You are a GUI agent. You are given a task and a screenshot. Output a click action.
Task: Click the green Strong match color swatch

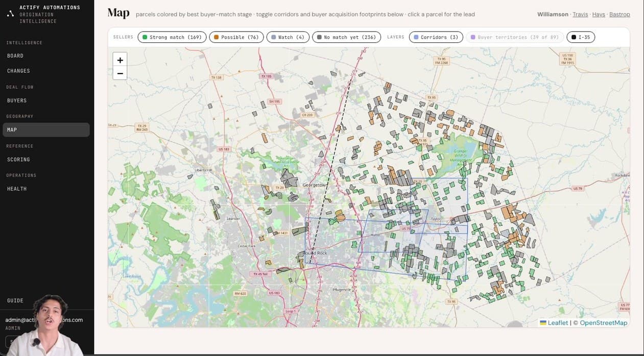pyautogui.click(x=145, y=37)
